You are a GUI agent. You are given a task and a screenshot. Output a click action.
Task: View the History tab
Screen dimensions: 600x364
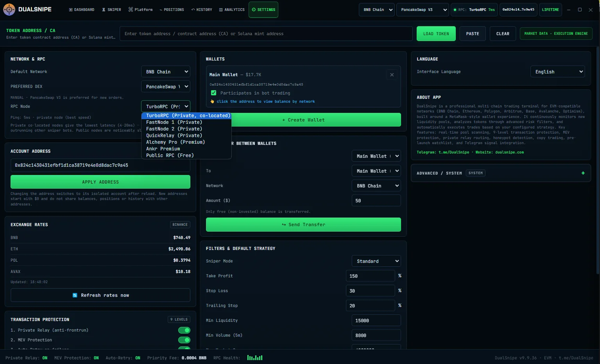pyautogui.click(x=202, y=10)
